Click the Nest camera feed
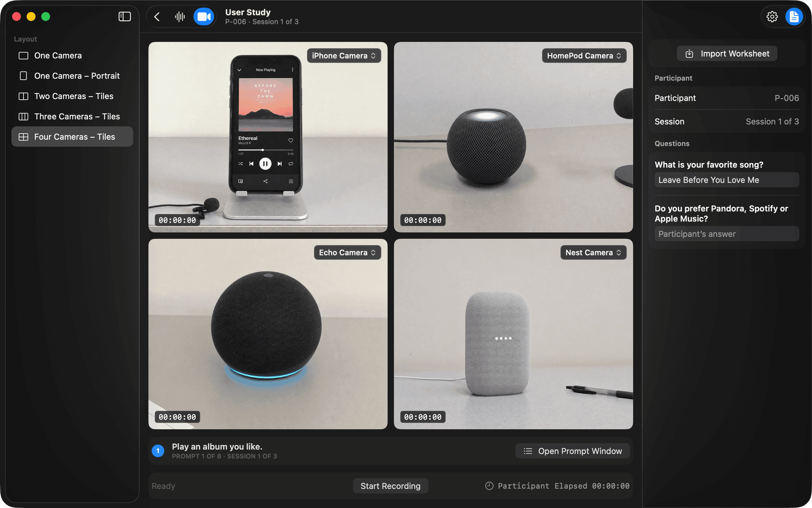The height and width of the screenshot is (508, 812). tap(514, 334)
